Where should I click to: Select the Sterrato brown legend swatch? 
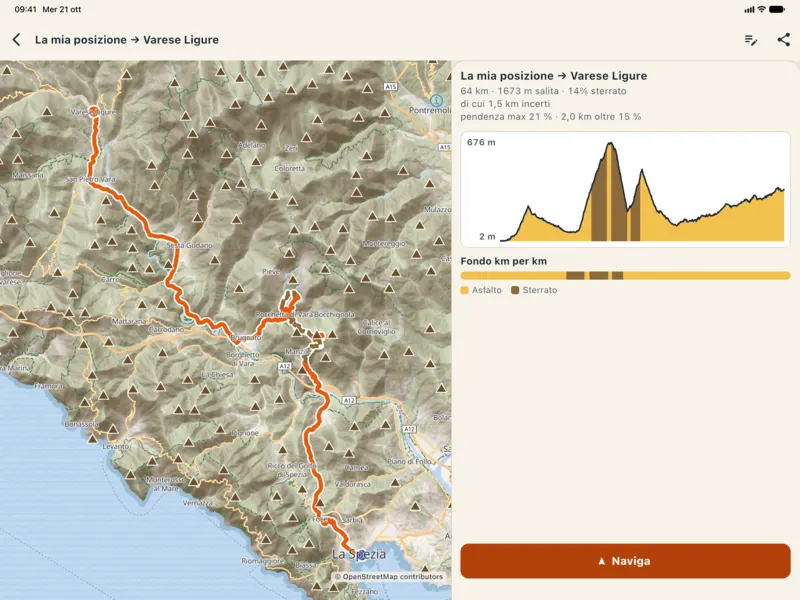click(515, 290)
